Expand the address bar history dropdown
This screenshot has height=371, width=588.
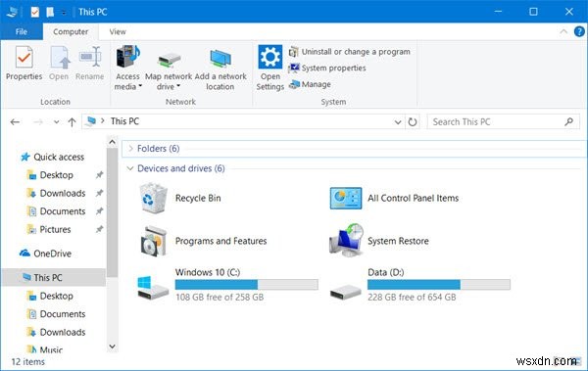click(x=398, y=122)
